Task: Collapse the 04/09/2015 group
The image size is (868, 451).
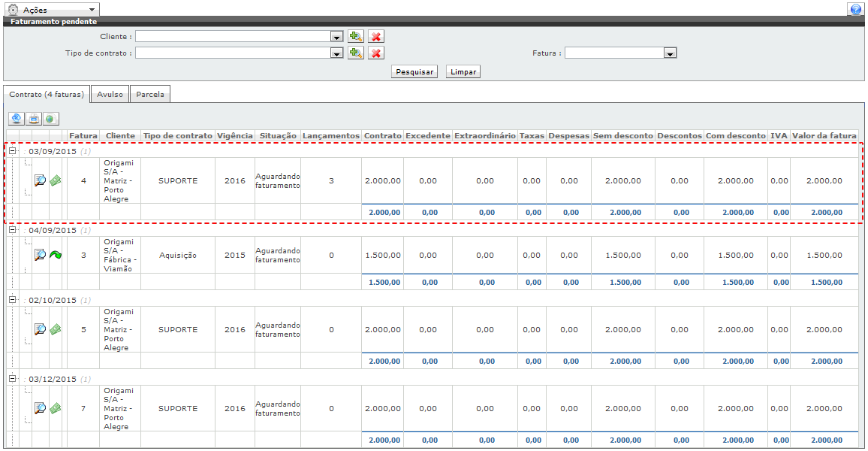Action: click(13, 230)
